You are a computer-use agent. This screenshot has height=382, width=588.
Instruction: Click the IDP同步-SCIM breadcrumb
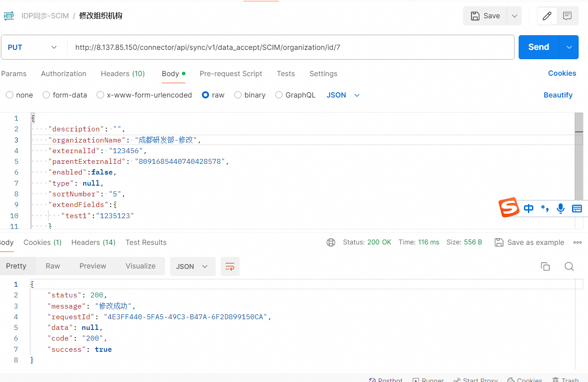click(x=45, y=16)
